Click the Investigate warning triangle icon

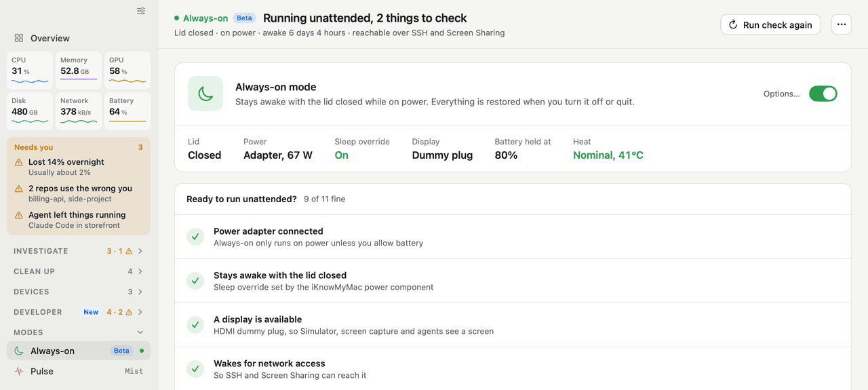tap(129, 251)
